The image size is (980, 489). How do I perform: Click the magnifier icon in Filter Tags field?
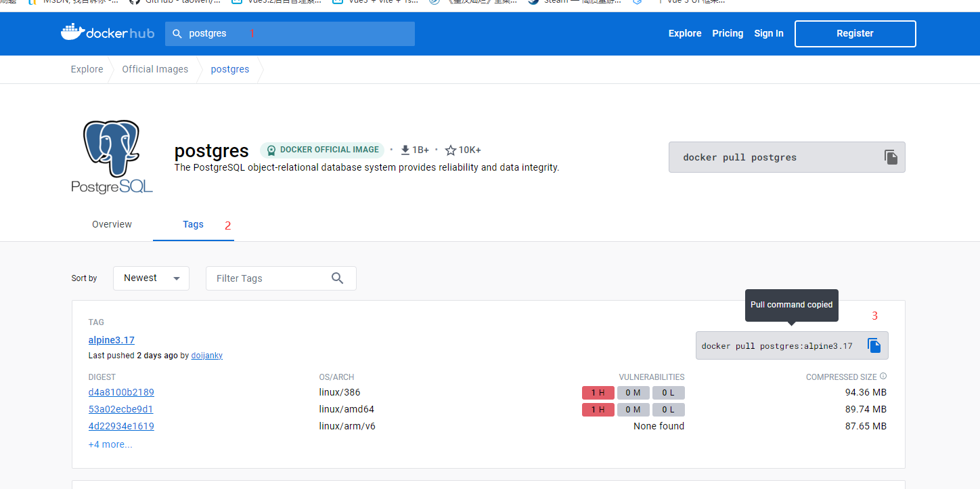tap(337, 278)
